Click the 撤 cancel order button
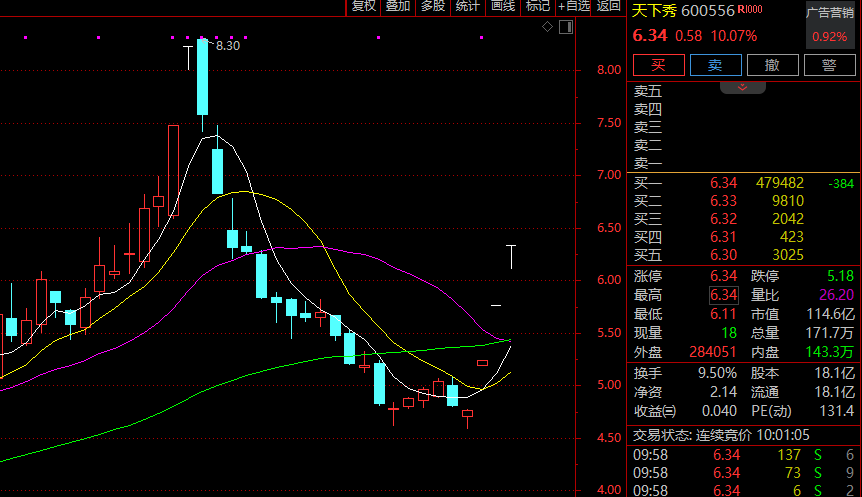 pyautogui.click(x=772, y=65)
